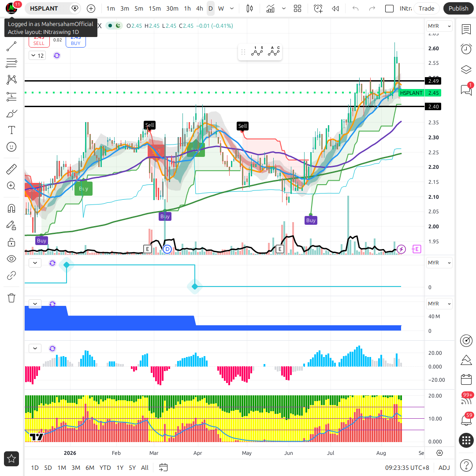Screen dimensions: 476x476
Task: Expand the timeframe list dropdown arrow
Action: [x=232, y=8]
